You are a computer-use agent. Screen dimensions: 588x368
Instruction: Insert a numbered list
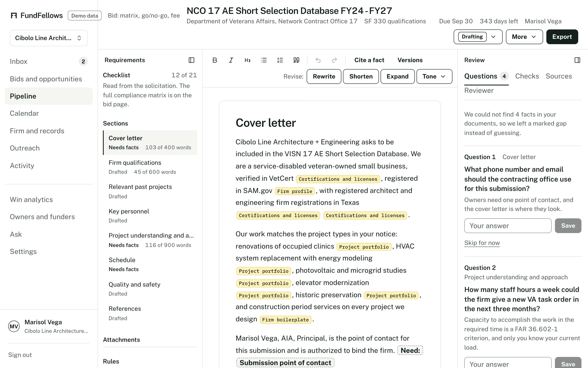click(x=280, y=60)
